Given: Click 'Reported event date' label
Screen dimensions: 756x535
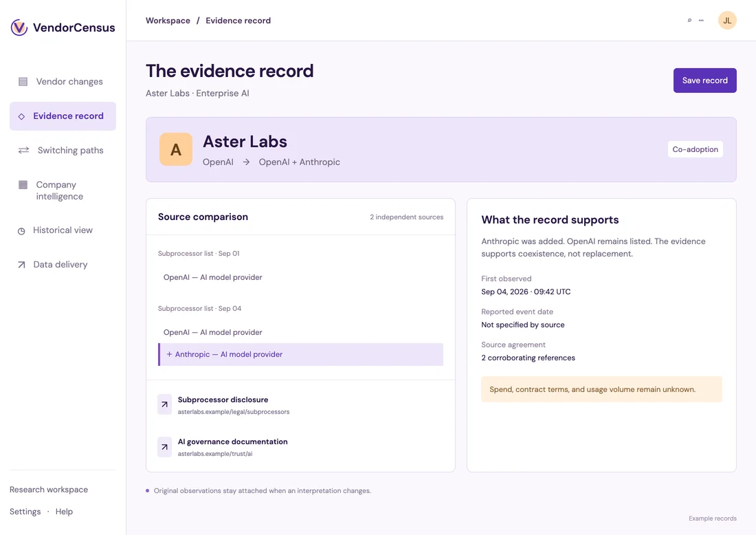Looking at the screenshot, I should point(517,312).
